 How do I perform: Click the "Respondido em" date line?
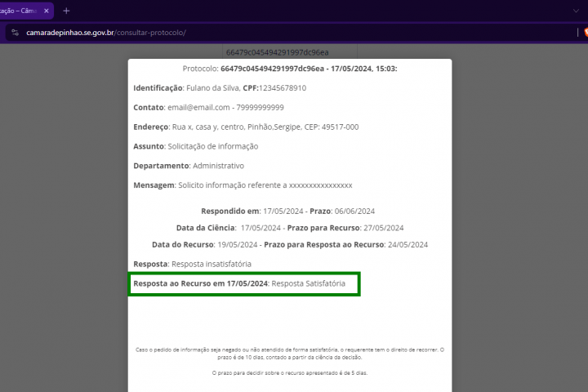(288, 211)
